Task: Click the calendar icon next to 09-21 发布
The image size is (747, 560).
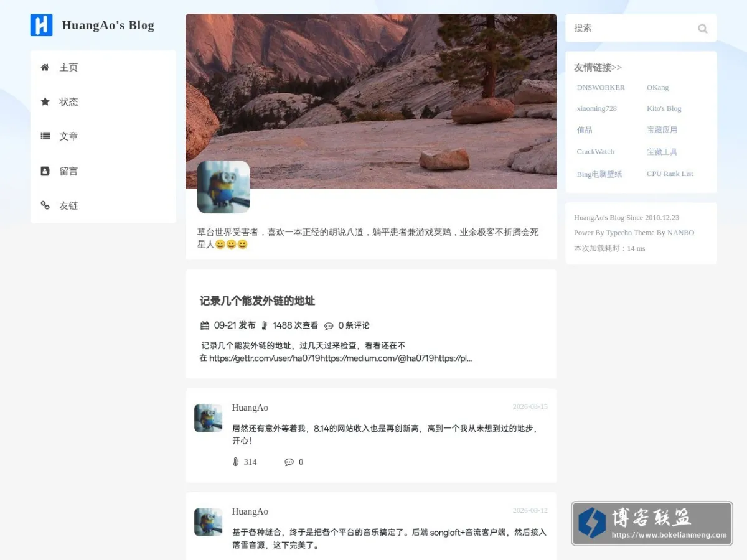Action: pyautogui.click(x=205, y=325)
